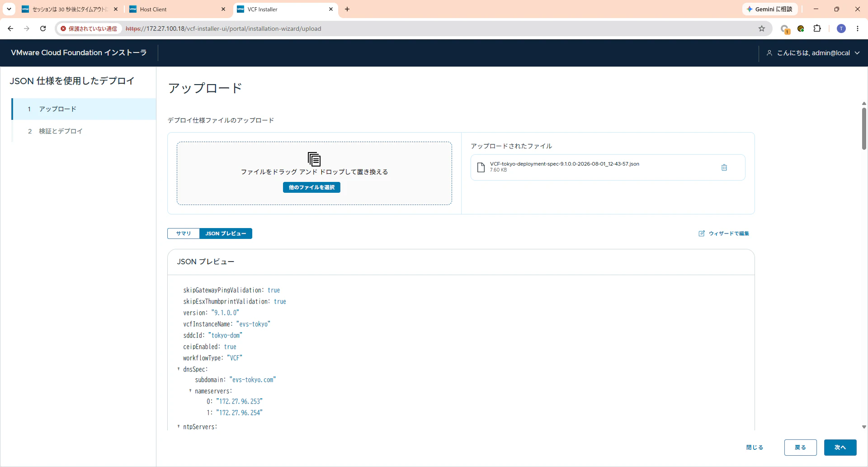Go to wizard step 2 検証とデプロイ
The height and width of the screenshot is (467, 868).
pos(84,131)
